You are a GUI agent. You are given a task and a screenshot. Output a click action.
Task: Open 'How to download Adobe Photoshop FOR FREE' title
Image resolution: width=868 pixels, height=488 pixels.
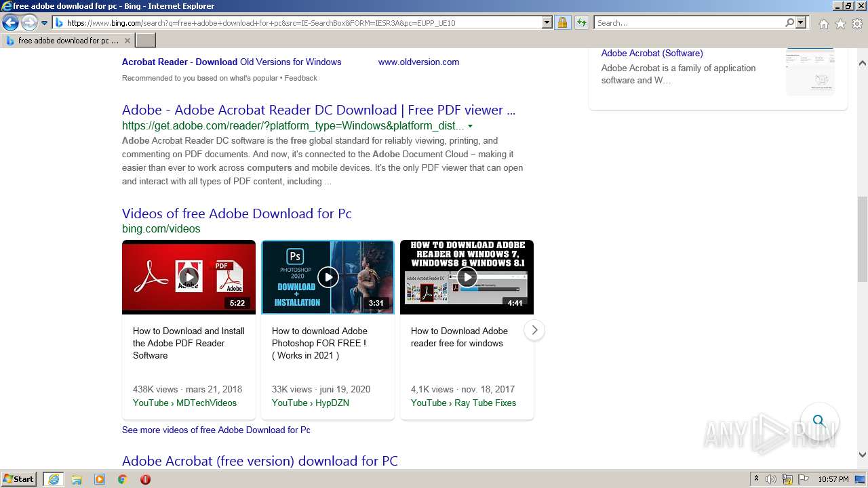[x=319, y=343]
